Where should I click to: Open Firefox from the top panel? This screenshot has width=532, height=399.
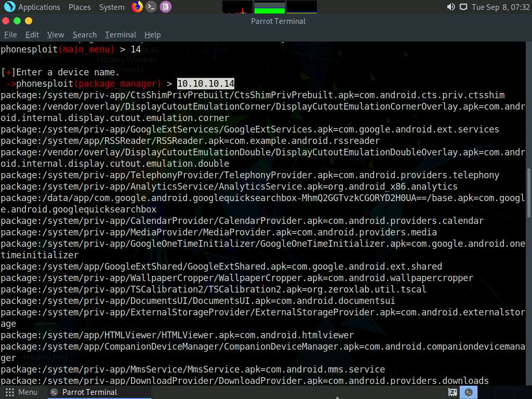point(136,7)
